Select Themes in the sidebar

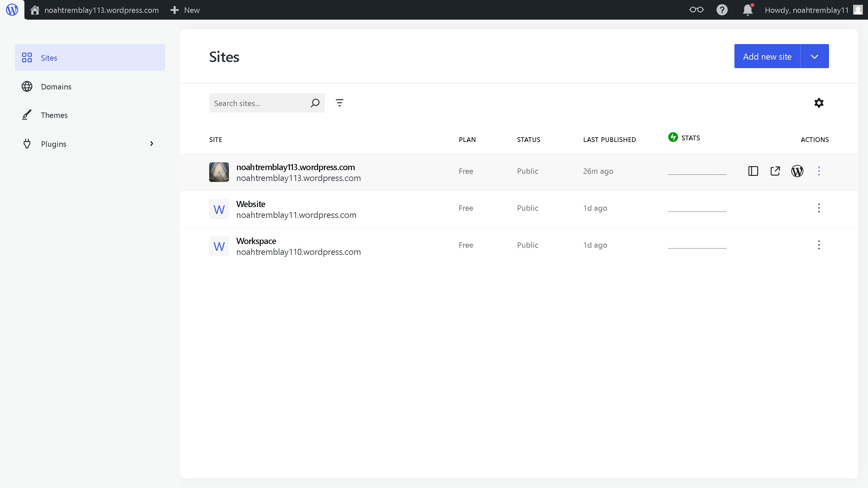[x=54, y=115]
